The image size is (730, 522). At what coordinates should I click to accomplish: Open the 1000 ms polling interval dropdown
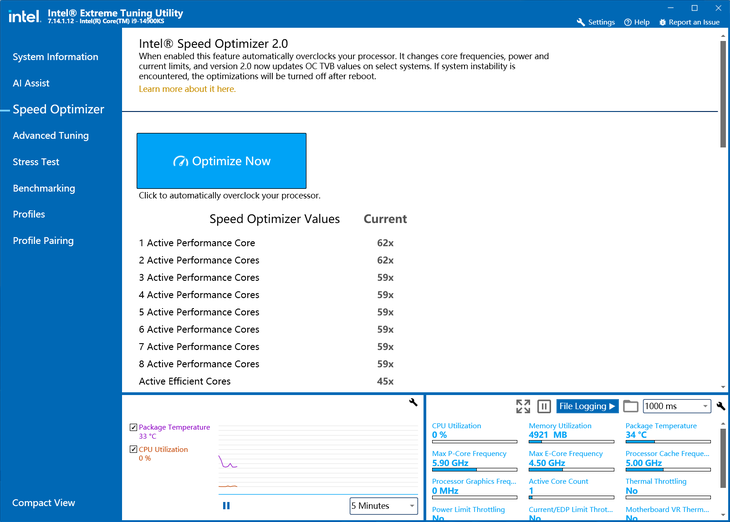tap(677, 406)
